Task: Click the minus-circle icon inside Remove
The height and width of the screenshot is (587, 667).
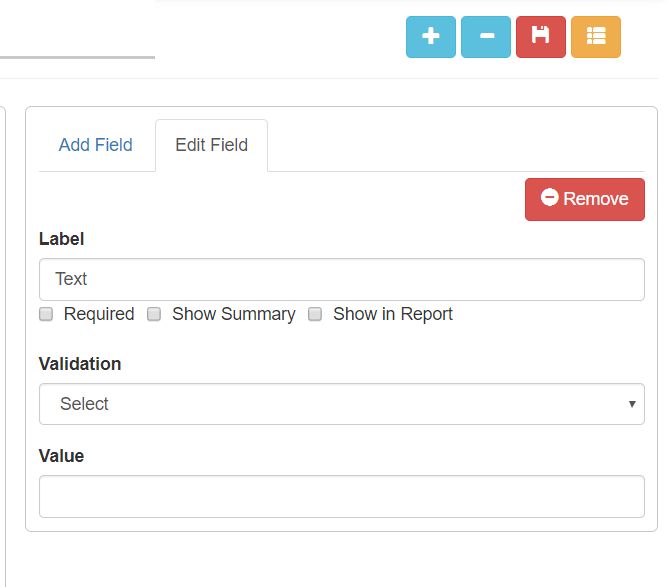Action: [x=549, y=198]
